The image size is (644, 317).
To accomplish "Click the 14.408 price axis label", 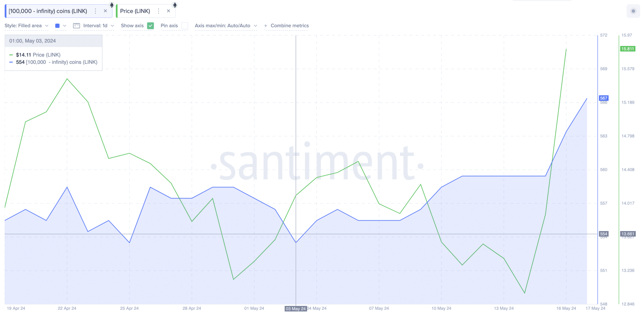I will pos(628,170).
